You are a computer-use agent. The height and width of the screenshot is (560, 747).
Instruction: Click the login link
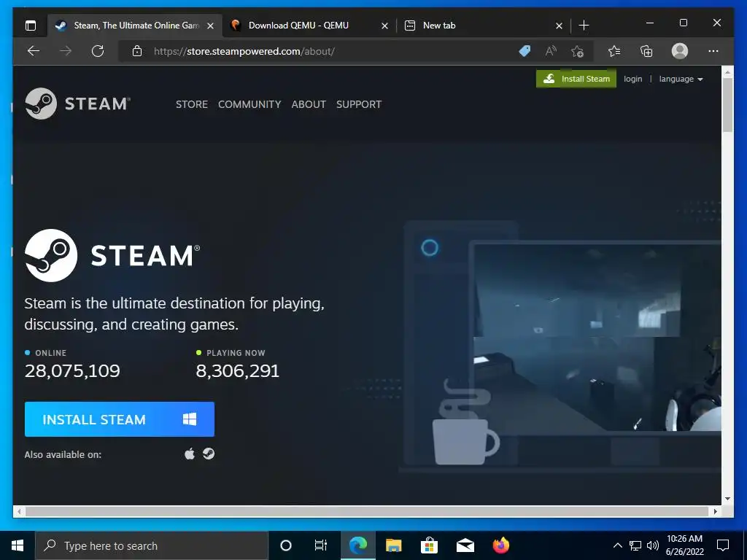632,79
